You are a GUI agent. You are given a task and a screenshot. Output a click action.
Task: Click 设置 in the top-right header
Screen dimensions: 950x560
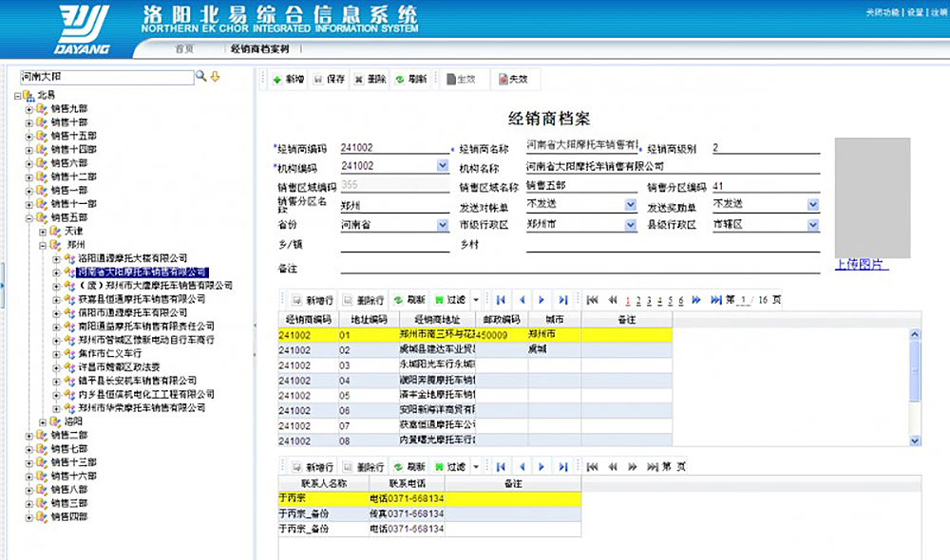tap(915, 12)
